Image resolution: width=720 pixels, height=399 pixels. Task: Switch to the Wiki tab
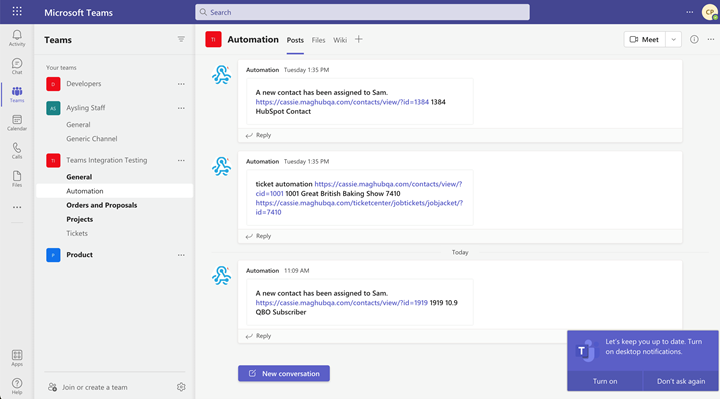click(x=340, y=40)
